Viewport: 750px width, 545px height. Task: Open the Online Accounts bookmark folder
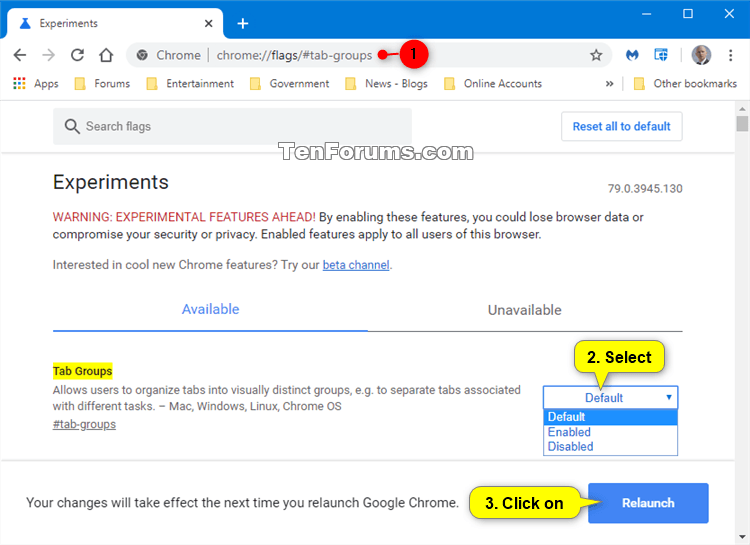493,84
